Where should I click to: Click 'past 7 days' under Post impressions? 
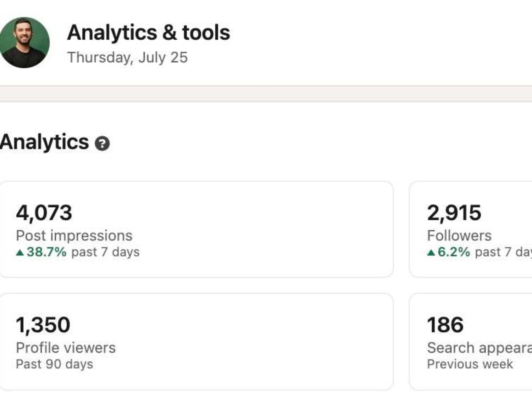tap(105, 252)
